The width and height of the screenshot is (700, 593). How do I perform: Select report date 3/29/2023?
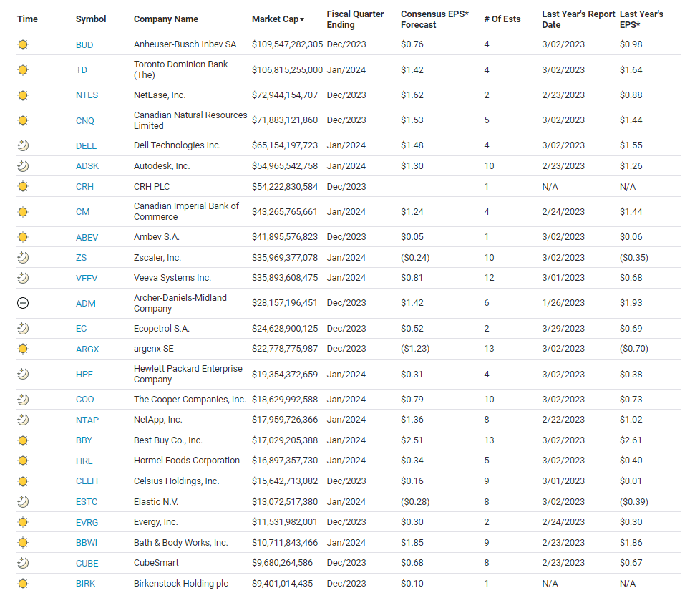pos(563,329)
